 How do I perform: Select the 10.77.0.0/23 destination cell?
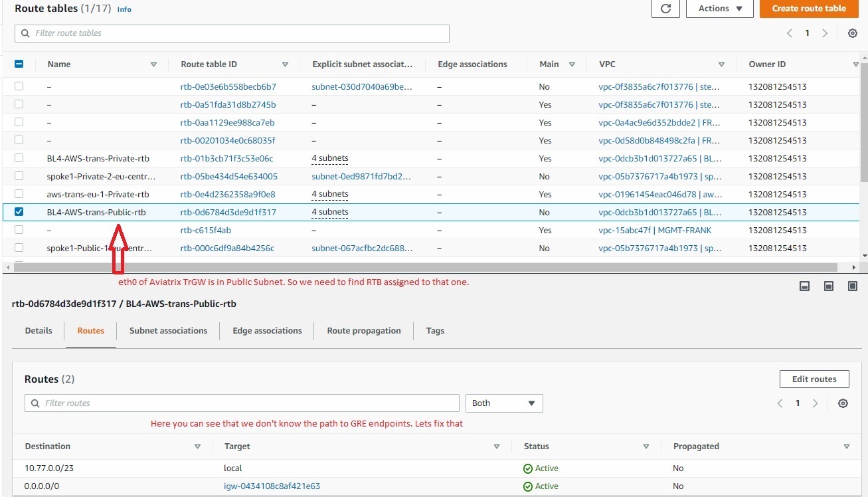pyautogui.click(x=49, y=468)
